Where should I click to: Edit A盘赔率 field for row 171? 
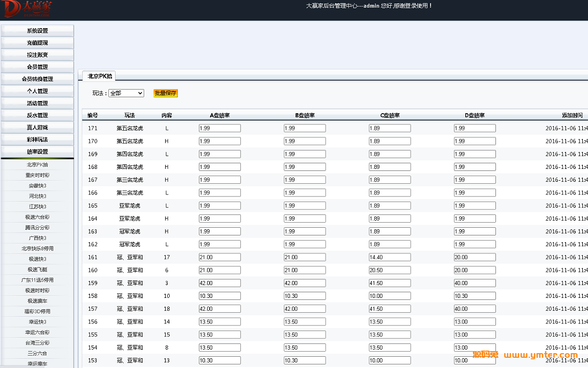pyautogui.click(x=219, y=128)
